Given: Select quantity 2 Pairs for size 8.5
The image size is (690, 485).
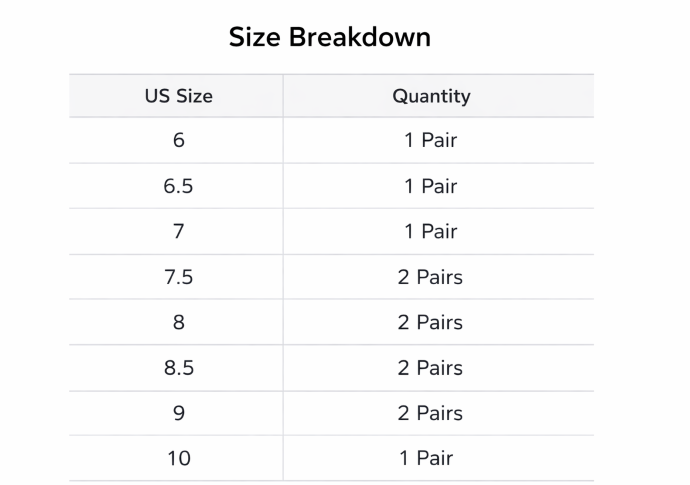Looking at the screenshot, I should pyautogui.click(x=430, y=368).
